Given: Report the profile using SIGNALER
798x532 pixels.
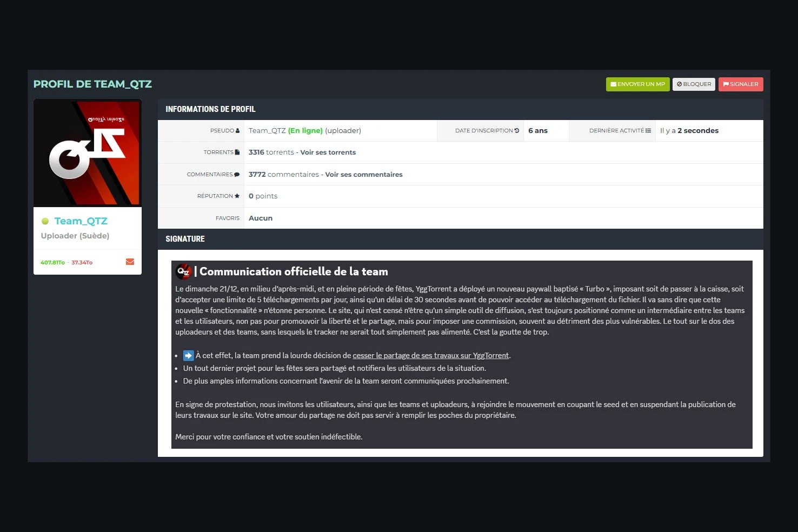Looking at the screenshot, I should pyautogui.click(x=740, y=84).
